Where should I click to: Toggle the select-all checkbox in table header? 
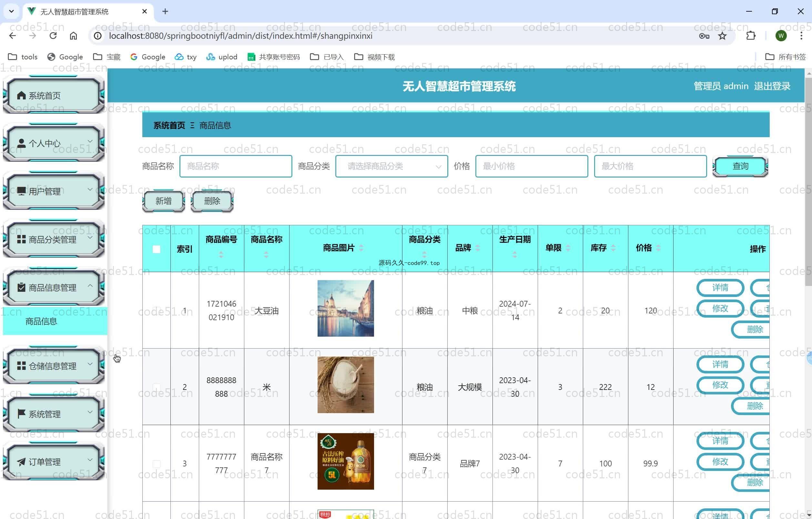coord(157,249)
